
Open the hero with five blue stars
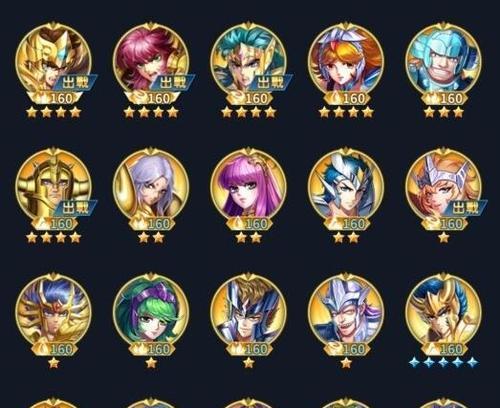point(443,311)
